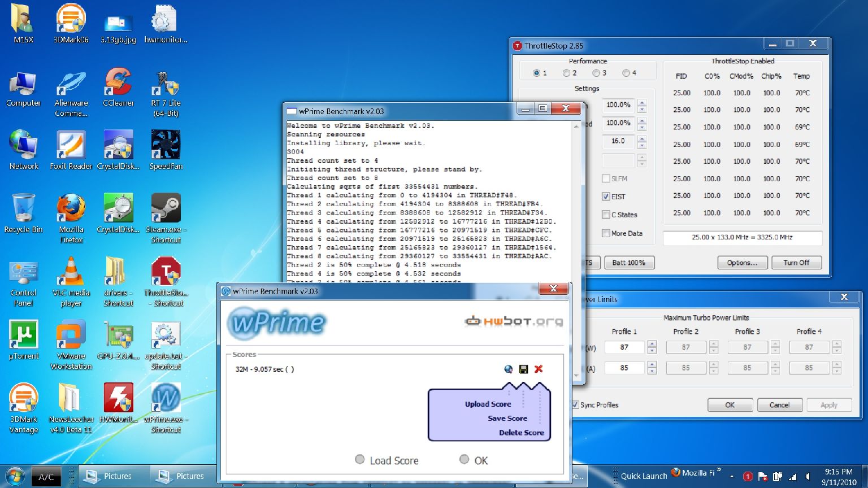Click the network signal tray icon
This screenshot has width=868, height=488.
click(792, 476)
